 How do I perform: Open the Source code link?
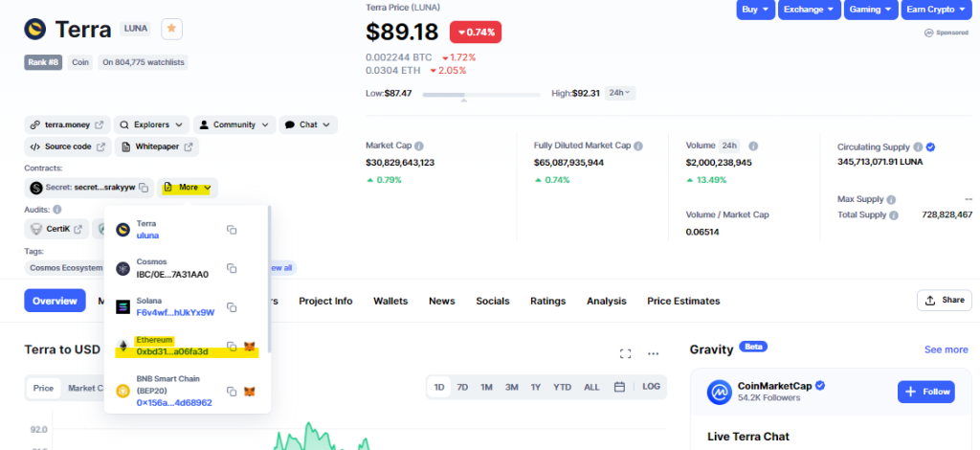click(x=68, y=146)
